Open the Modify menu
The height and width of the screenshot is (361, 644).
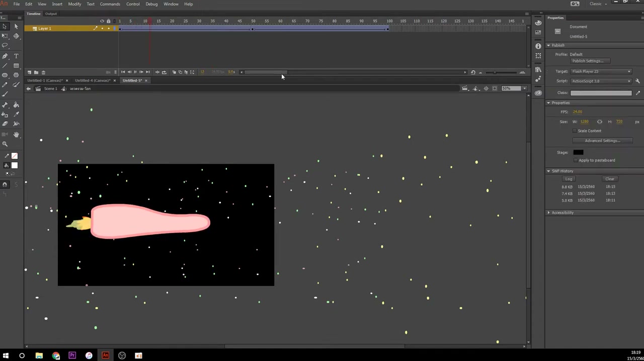coord(74,4)
